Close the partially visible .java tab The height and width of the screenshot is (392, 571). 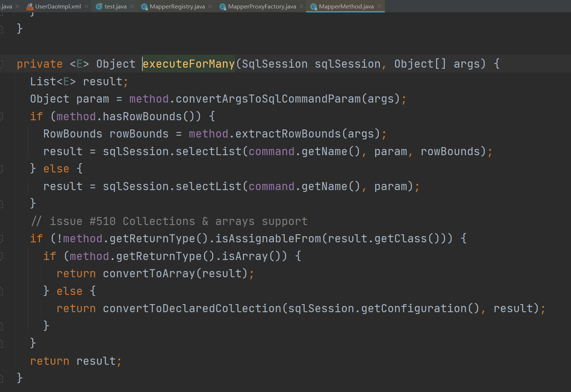pos(17,6)
